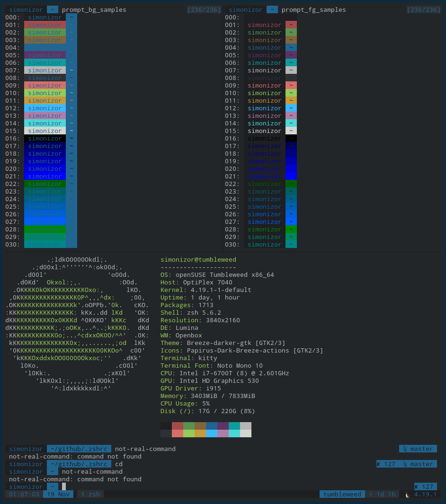Click the orange simonizor text on row 011 of prompt_fg_samples
Screen dimensions: 446x504
tap(264, 101)
